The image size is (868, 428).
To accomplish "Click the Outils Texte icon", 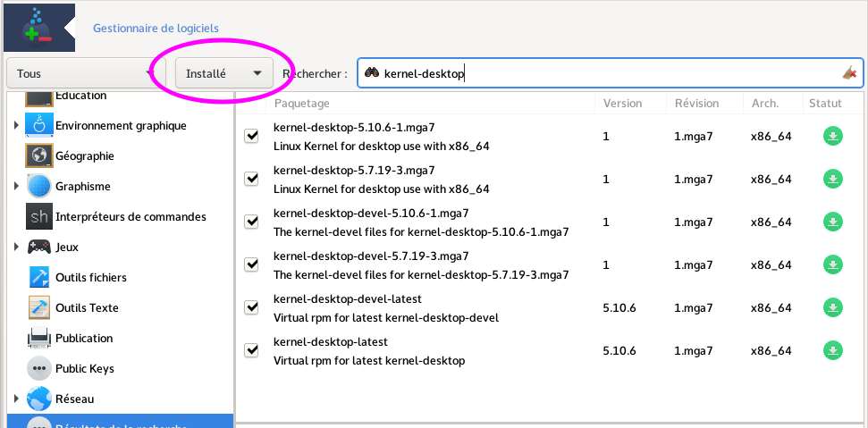I will (38, 307).
